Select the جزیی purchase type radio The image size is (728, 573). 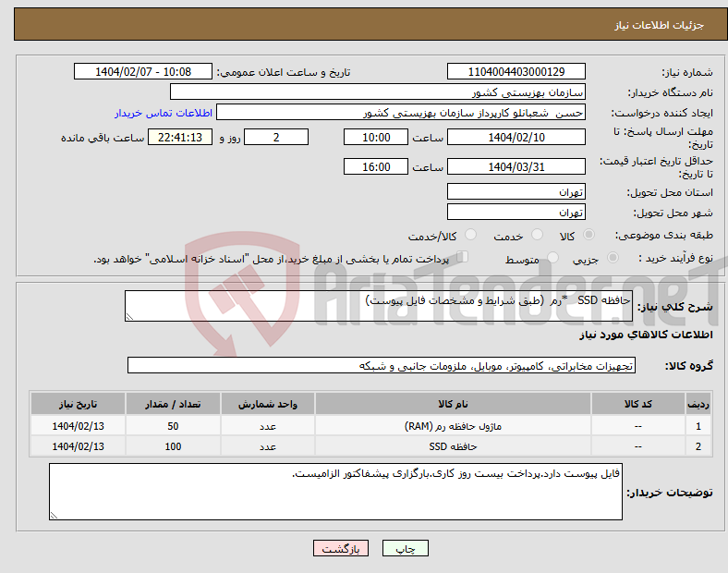click(613, 257)
